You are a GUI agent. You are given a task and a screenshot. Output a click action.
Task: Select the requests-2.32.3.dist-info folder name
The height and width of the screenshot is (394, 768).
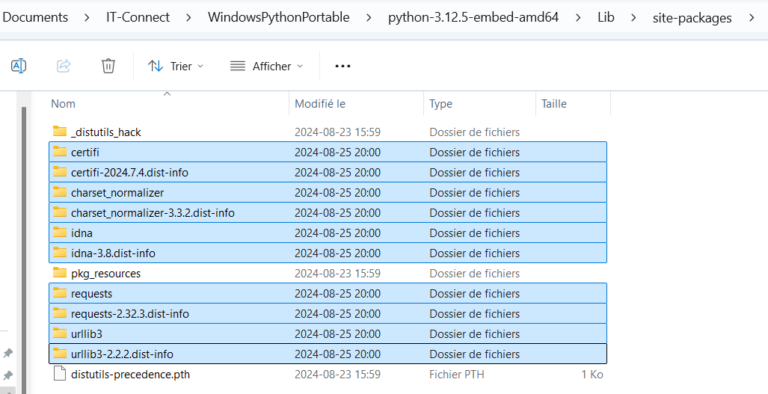coord(130,314)
